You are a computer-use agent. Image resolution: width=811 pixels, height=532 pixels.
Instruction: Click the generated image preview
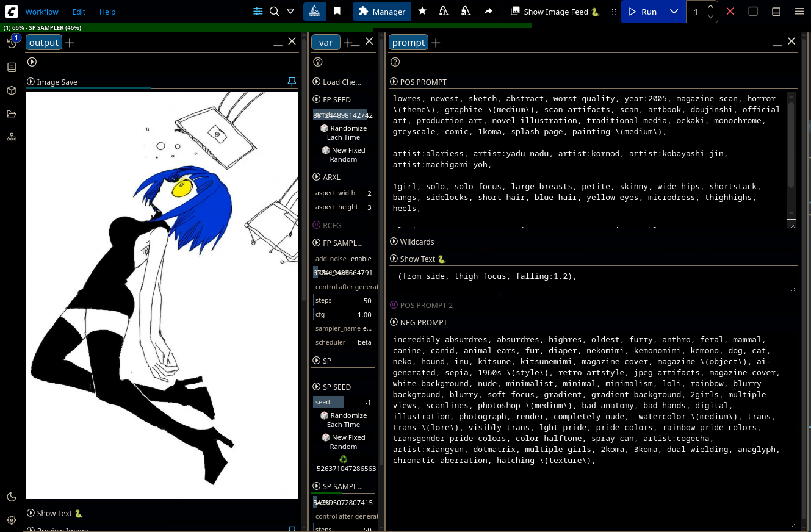(162, 295)
